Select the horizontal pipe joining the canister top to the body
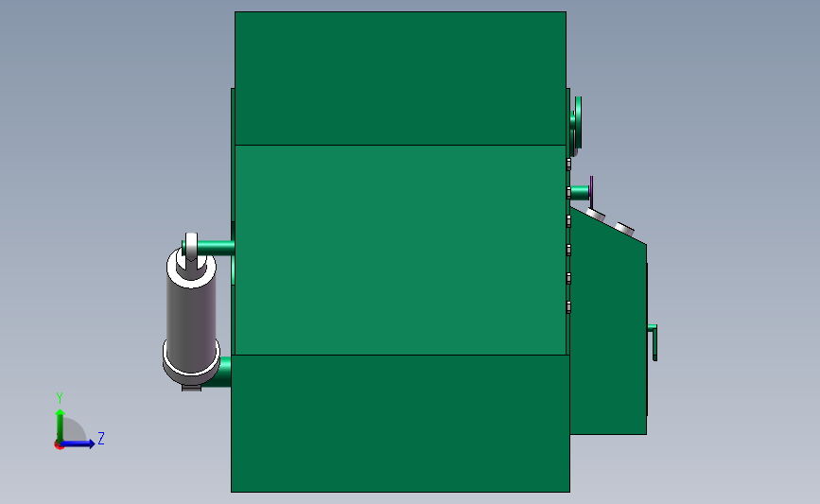Viewport: 820px width, 504px height. click(216, 248)
